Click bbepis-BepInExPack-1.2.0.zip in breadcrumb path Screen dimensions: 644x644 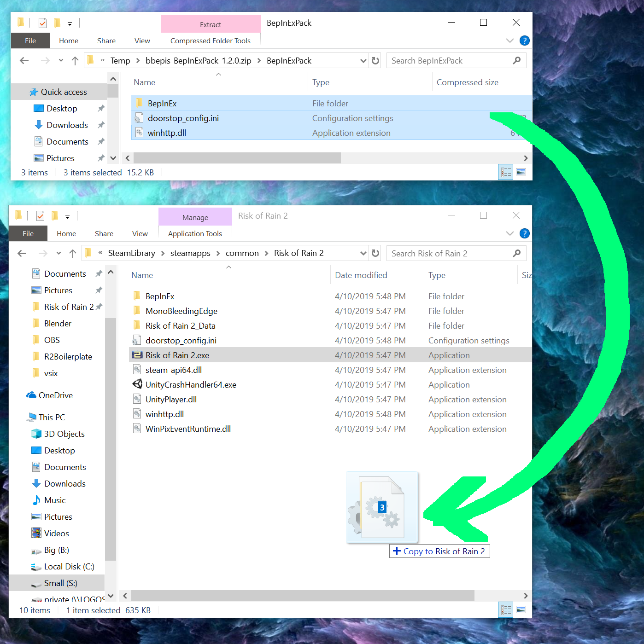(199, 60)
